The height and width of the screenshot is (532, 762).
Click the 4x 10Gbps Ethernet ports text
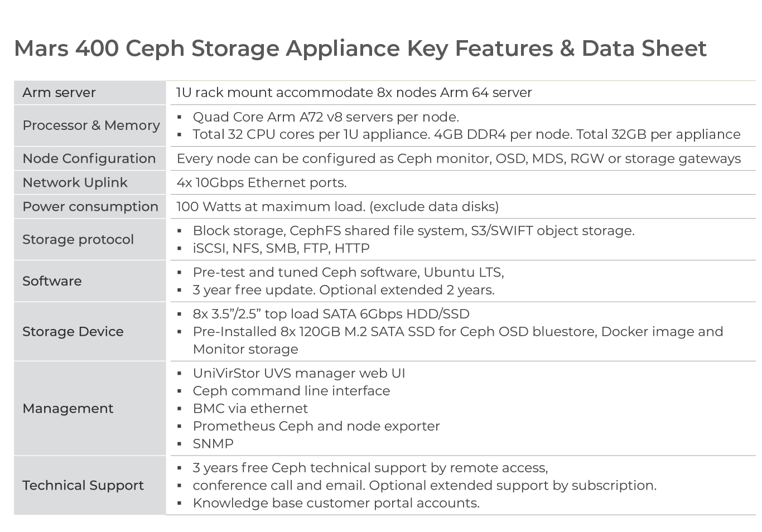(x=262, y=182)
